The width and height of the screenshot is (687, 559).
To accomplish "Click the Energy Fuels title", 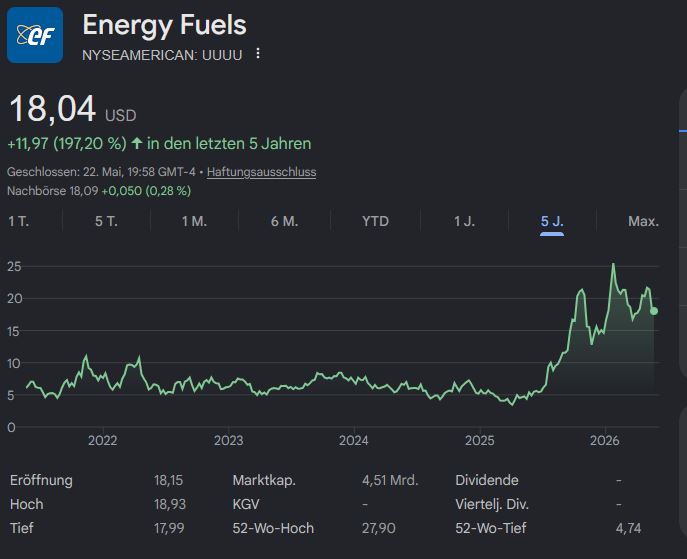I will click(164, 25).
